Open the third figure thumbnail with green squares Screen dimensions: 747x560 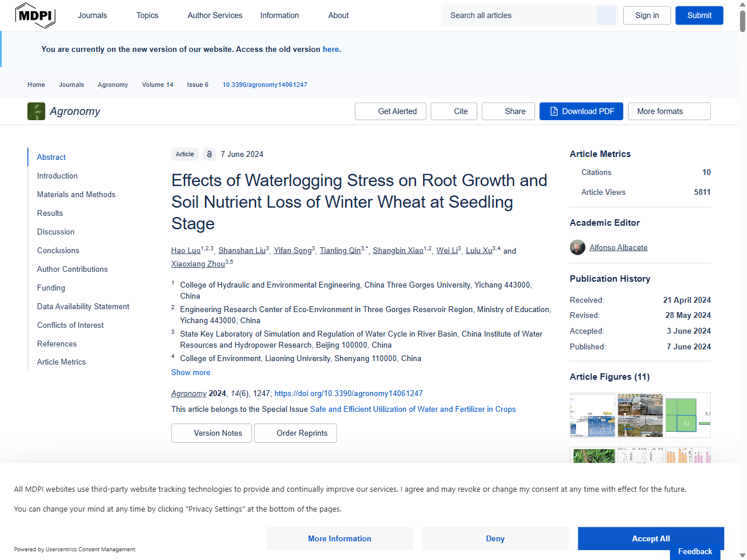[688, 415]
